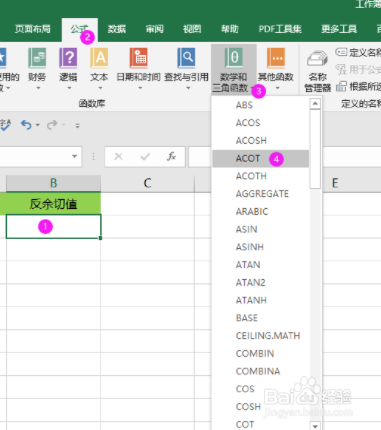
Task: Select column B header
Action: pyautogui.click(x=53, y=183)
